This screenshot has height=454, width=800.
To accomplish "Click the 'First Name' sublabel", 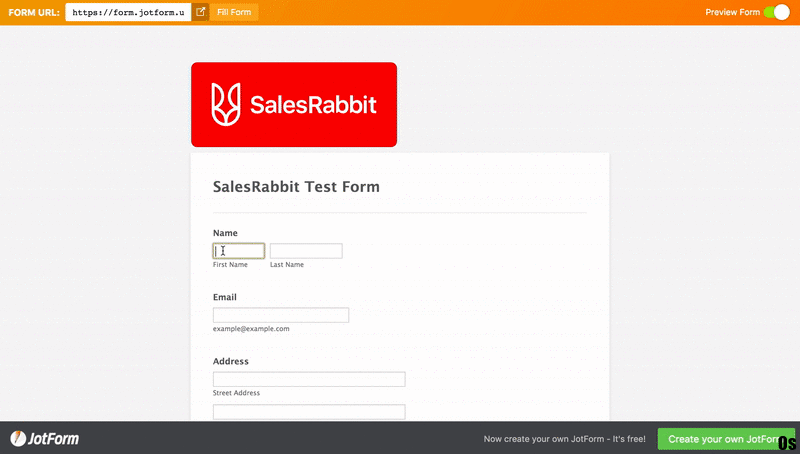I will pyautogui.click(x=230, y=264).
